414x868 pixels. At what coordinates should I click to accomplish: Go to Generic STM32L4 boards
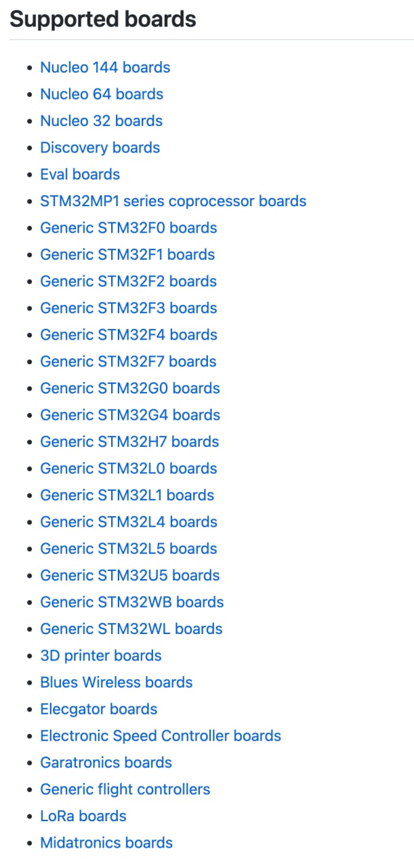point(129,522)
